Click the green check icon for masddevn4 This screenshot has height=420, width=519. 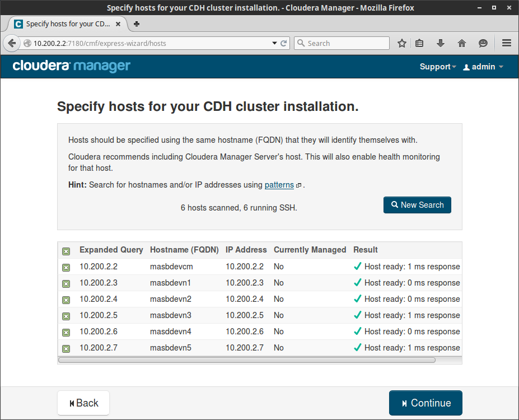click(x=357, y=331)
